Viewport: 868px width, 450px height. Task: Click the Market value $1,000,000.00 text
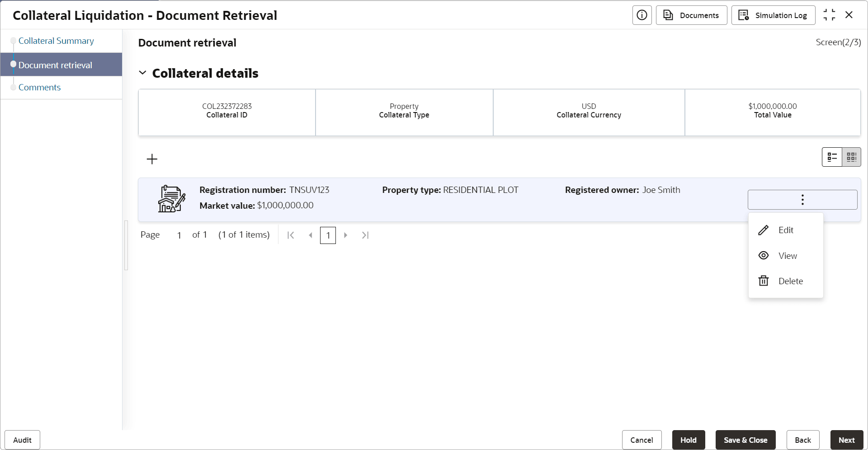256,206
